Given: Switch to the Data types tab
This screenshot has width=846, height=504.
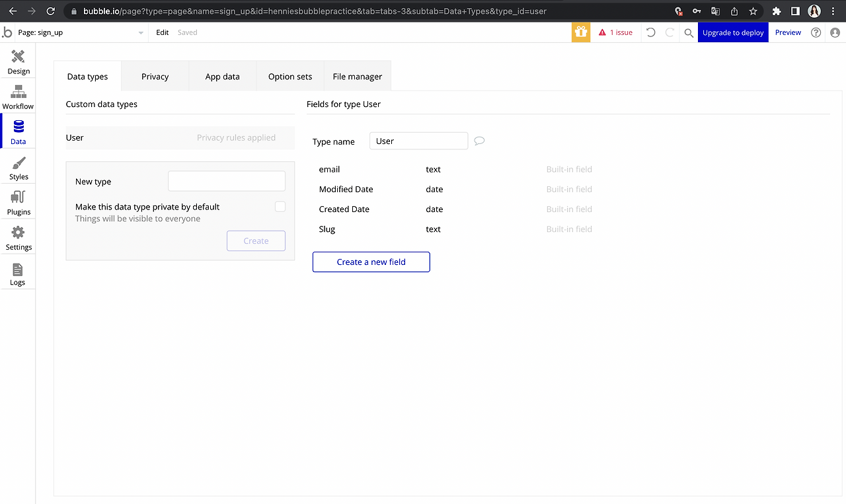Looking at the screenshot, I should 87,77.
